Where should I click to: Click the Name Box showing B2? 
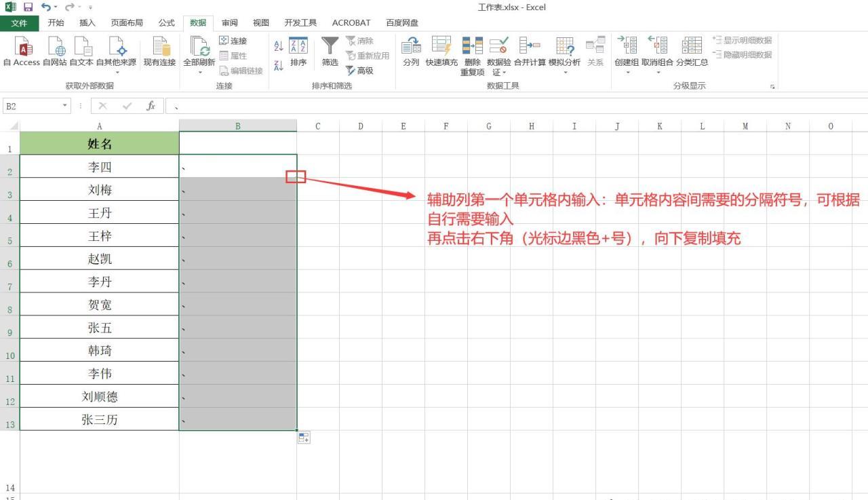(31, 106)
